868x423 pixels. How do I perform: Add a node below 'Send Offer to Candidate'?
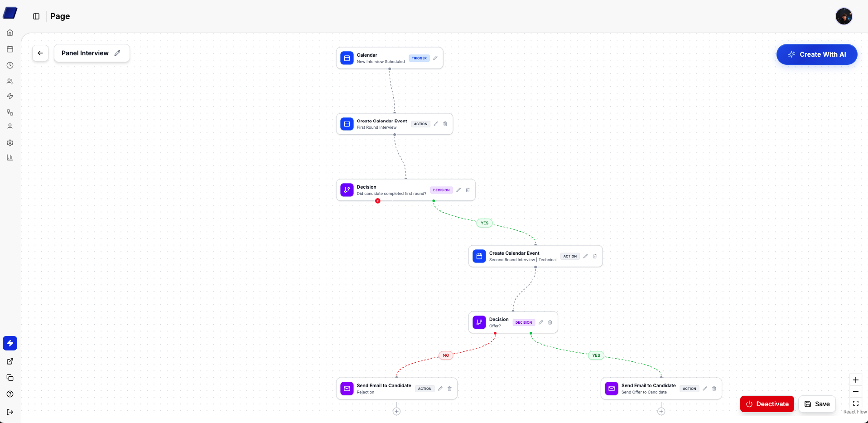(661, 411)
